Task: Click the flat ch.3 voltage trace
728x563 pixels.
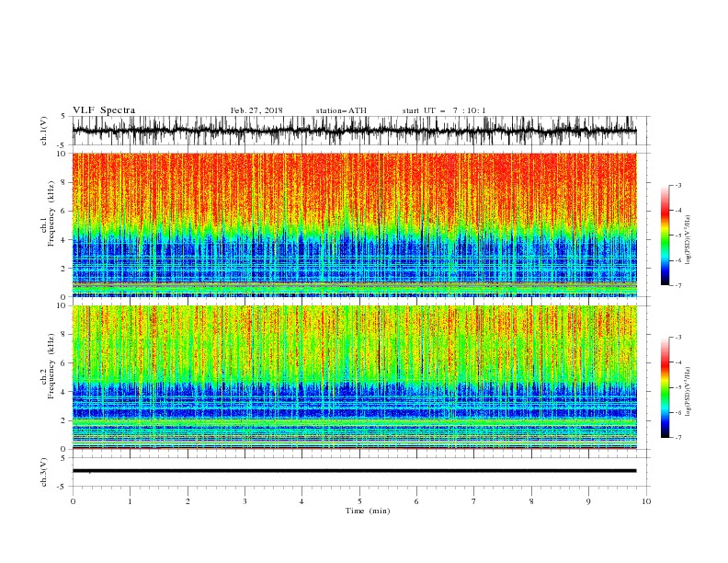Action: coord(354,471)
